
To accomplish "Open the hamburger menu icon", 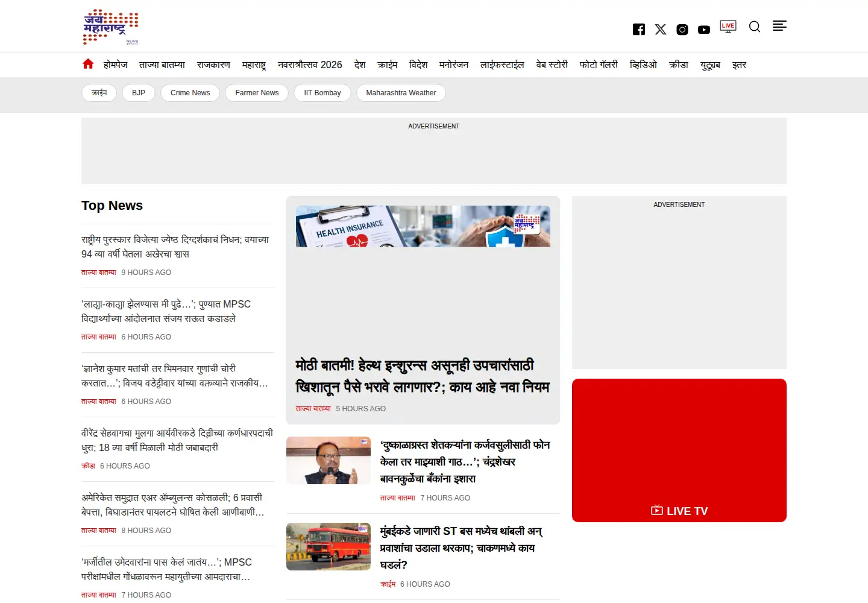I will pyautogui.click(x=779, y=26).
